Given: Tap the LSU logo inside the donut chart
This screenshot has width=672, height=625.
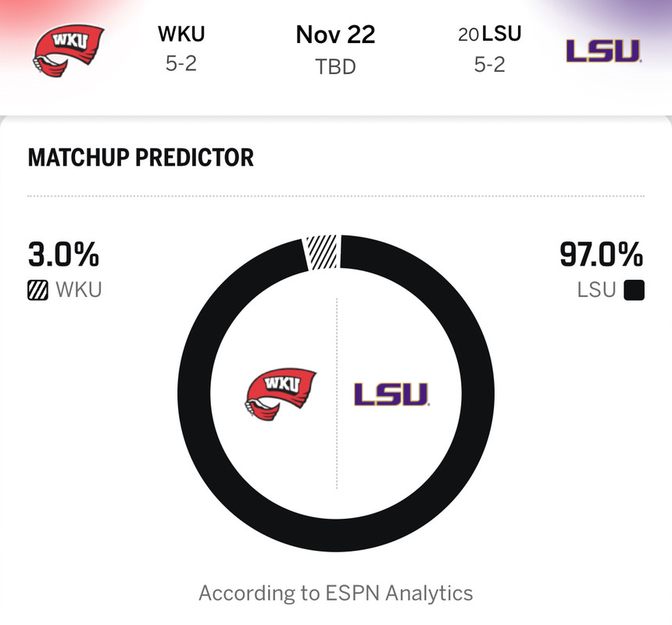Looking at the screenshot, I should [391, 395].
